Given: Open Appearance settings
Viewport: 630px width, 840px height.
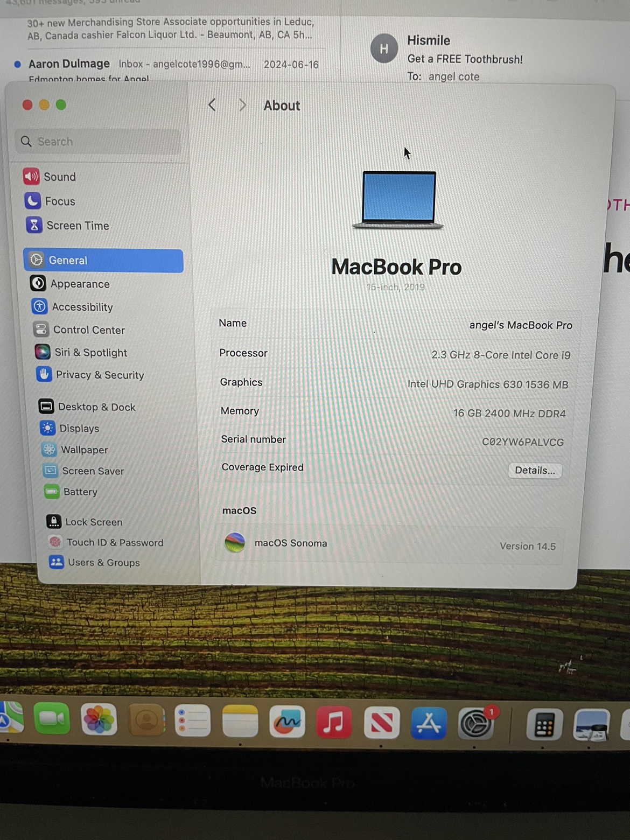Looking at the screenshot, I should pyautogui.click(x=70, y=284).
